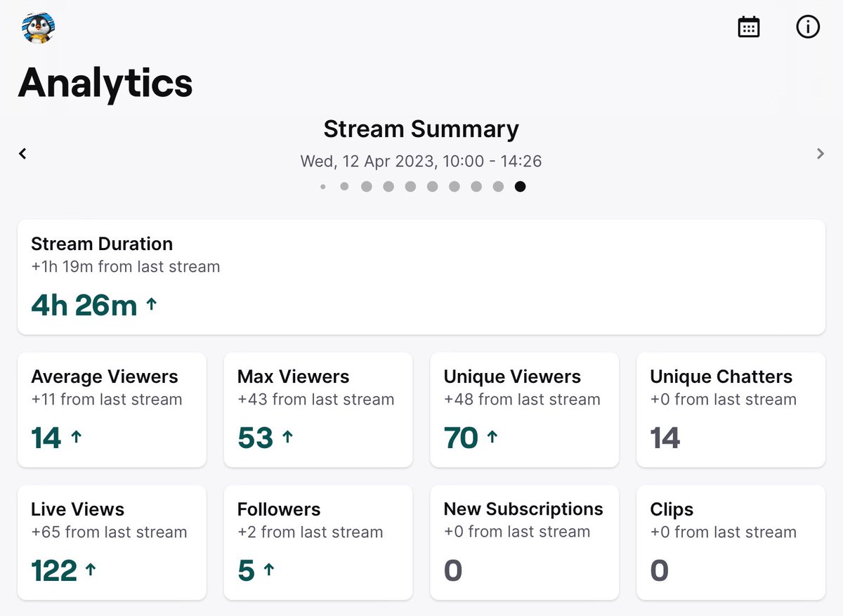Open the calendar date picker icon

tap(749, 27)
